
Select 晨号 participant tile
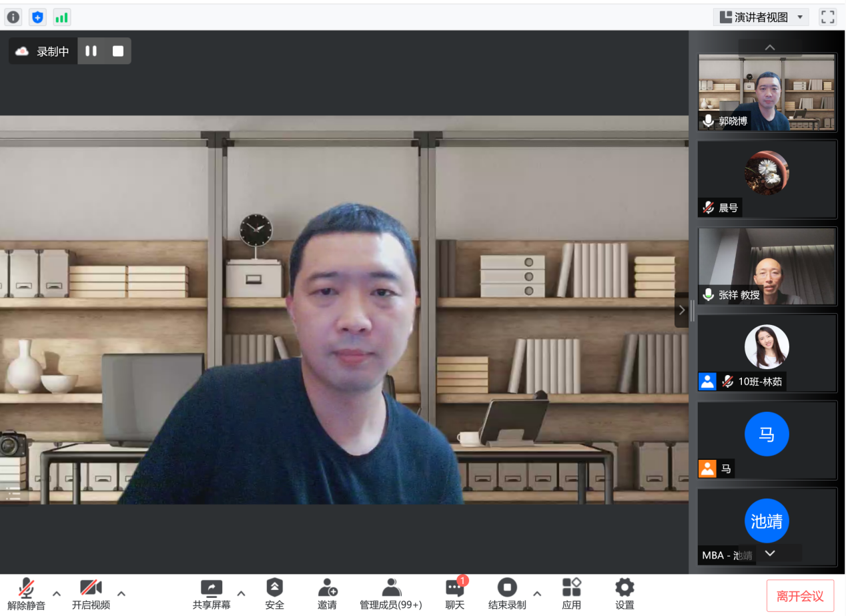coord(767,179)
